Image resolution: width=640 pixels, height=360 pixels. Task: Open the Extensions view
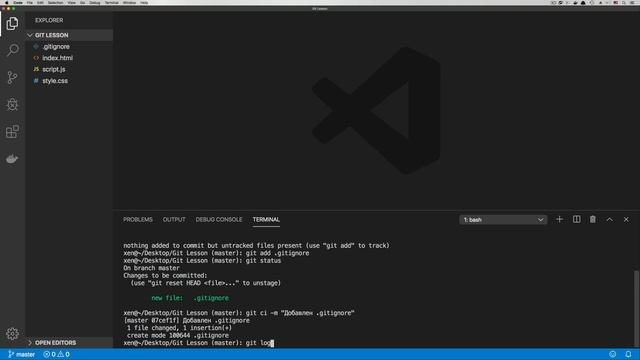(x=12, y=131)
